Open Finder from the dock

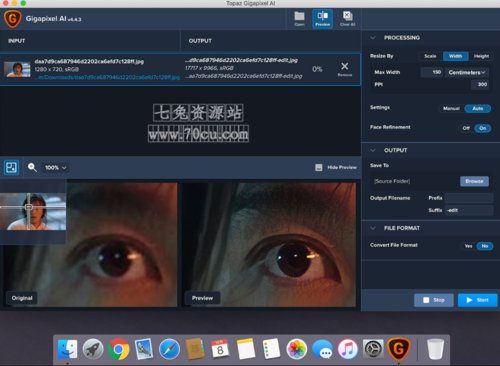click(x=67, y=349)
